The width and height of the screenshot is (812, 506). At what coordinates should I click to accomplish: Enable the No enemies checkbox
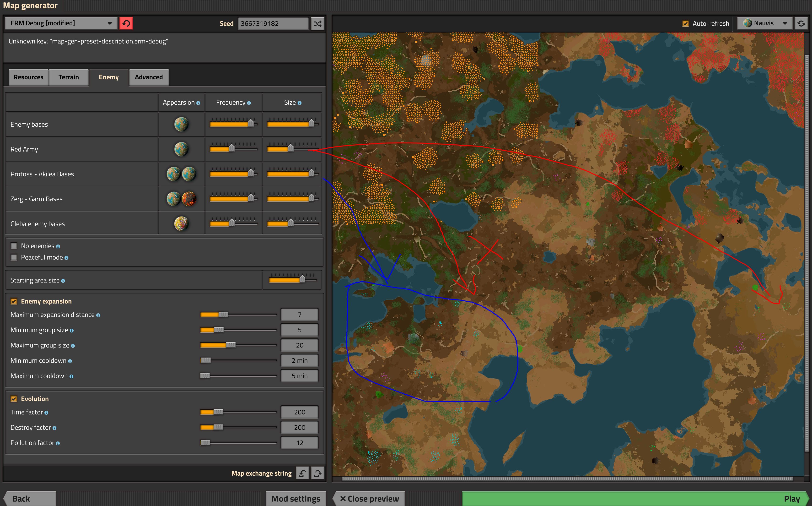pyautogui.click(x=14, y=246)
